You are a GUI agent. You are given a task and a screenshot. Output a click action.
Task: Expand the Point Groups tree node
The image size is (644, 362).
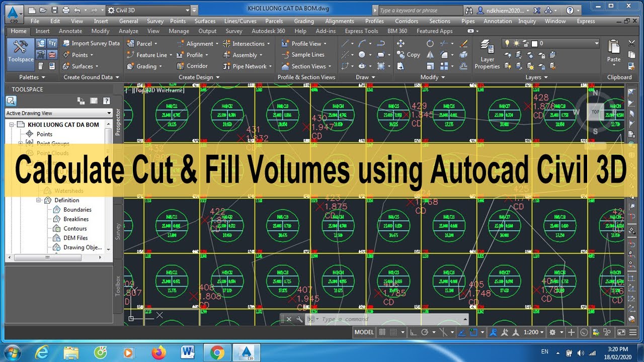21,144
